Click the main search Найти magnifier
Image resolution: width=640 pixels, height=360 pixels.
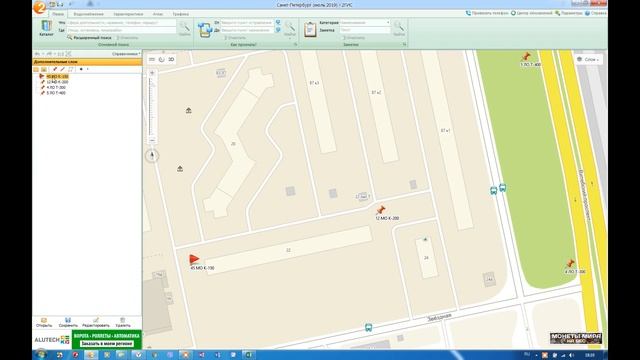click(184, 28)
